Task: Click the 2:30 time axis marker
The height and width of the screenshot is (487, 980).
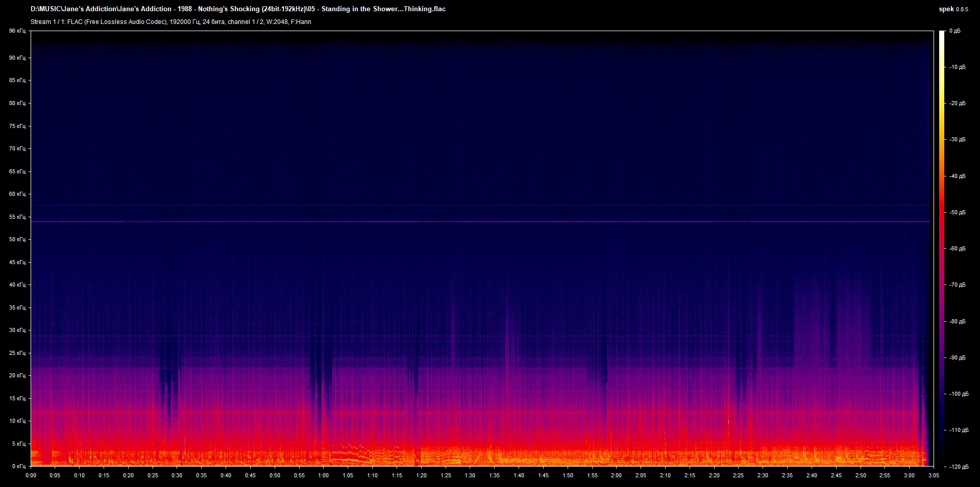Action: (x=763, y=475)
